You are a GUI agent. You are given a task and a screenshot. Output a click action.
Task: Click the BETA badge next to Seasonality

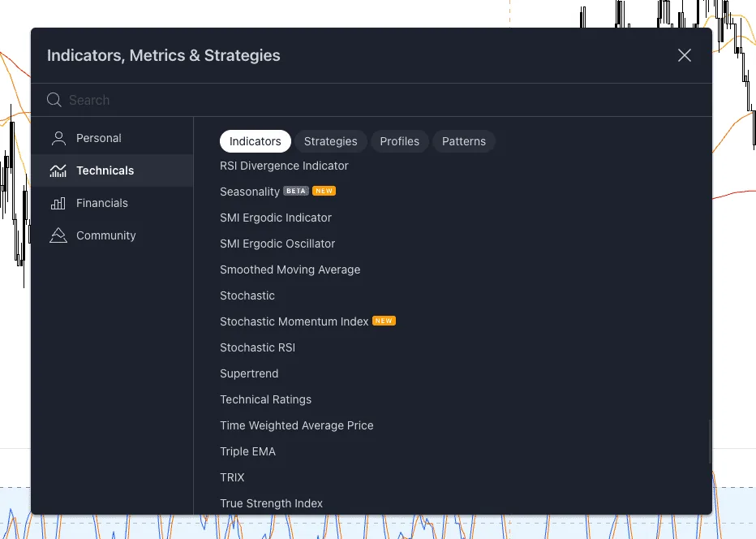[296, 191]
